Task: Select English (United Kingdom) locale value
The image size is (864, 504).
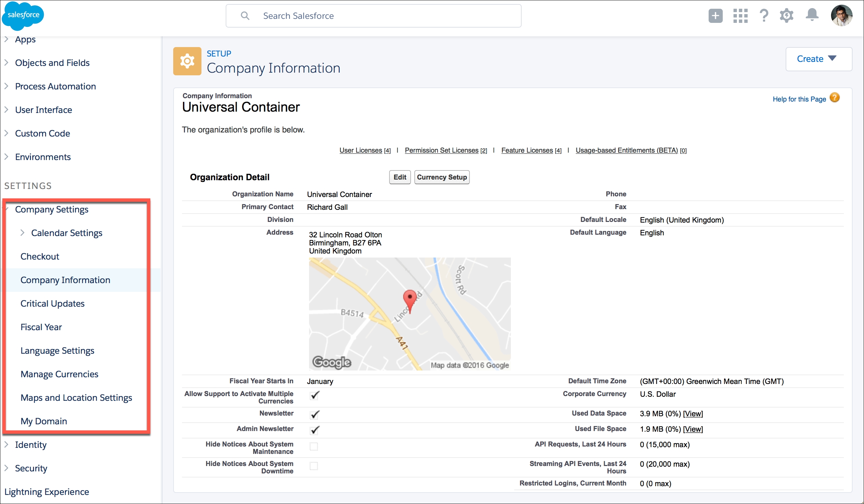Action: click(x=682, y=220)
